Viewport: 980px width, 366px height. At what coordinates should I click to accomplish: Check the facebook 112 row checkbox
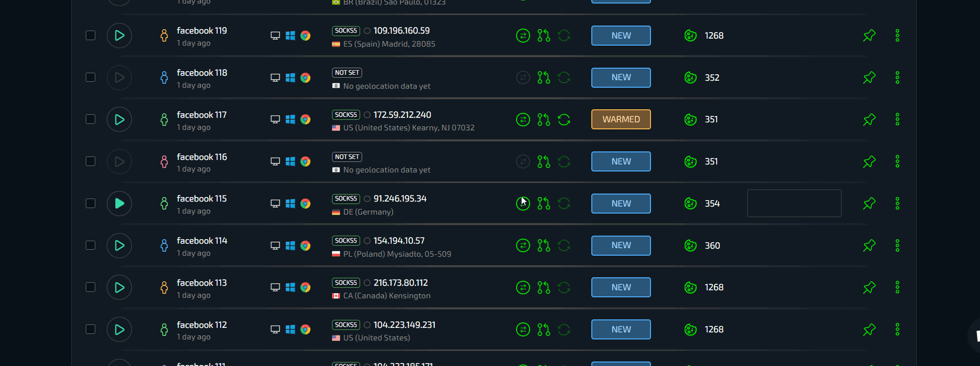(90, 329)
